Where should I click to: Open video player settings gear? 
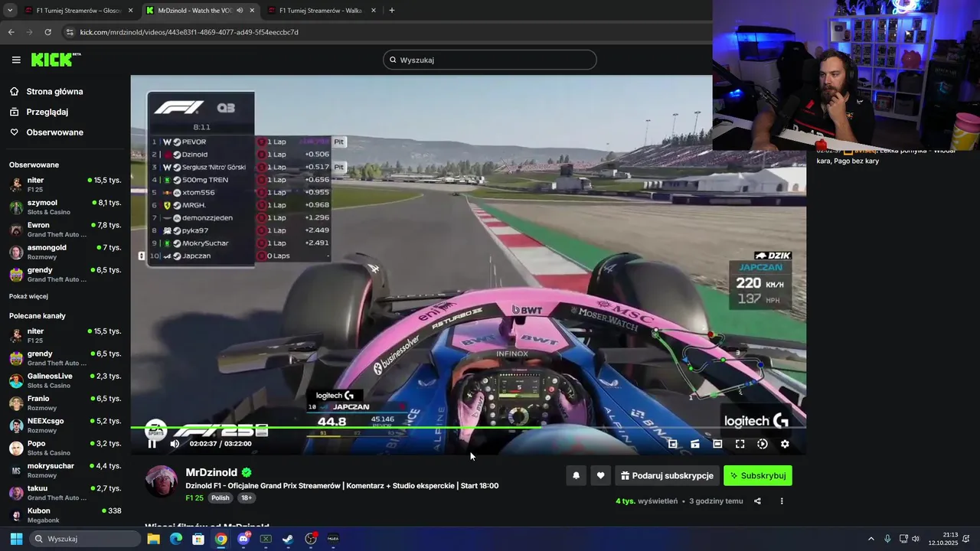coord(785,444)
